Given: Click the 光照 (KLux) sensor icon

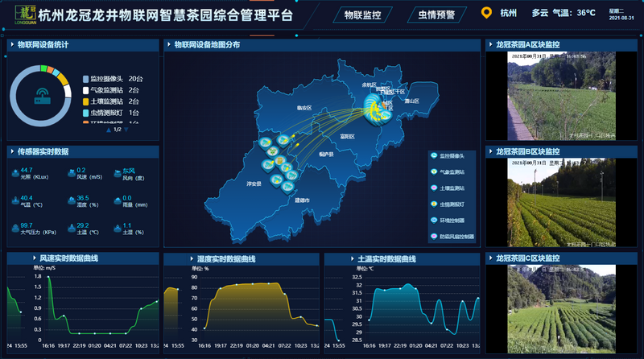Looking at the screenshot, I should (14, 172).
